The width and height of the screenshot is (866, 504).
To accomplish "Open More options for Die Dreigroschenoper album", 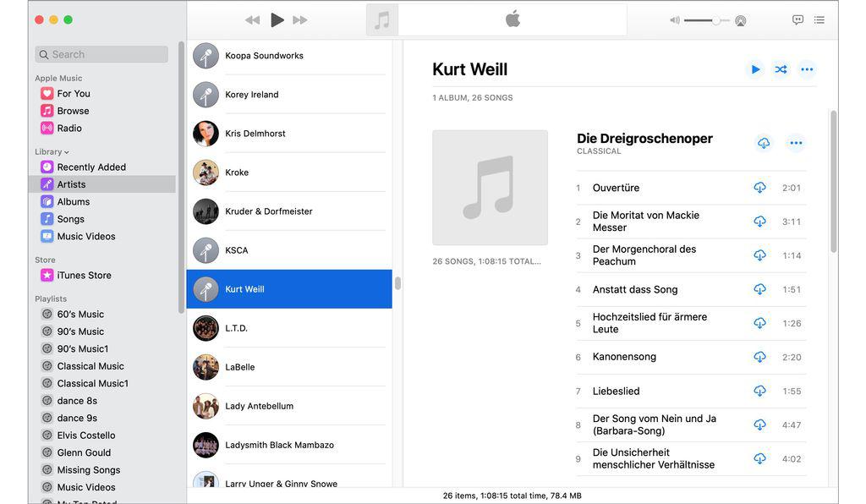I will point(796,144).
